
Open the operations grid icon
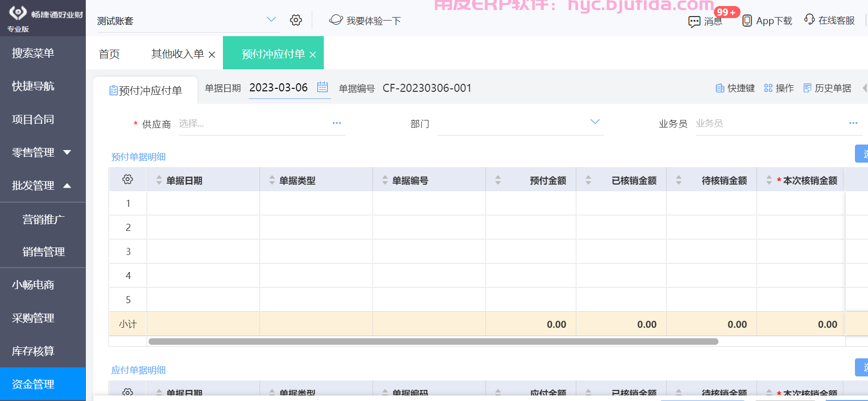pyautogui.click(x=768, y=88)
